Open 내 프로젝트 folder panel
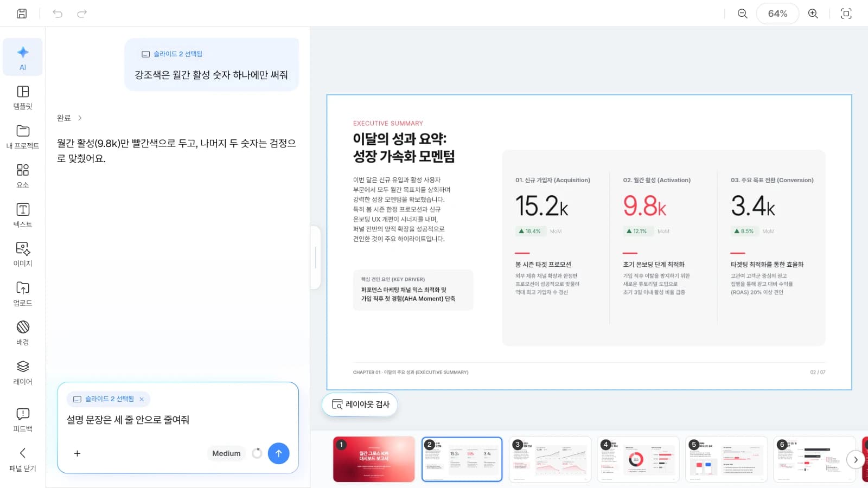The image size is (868, 488). point(23,137)
